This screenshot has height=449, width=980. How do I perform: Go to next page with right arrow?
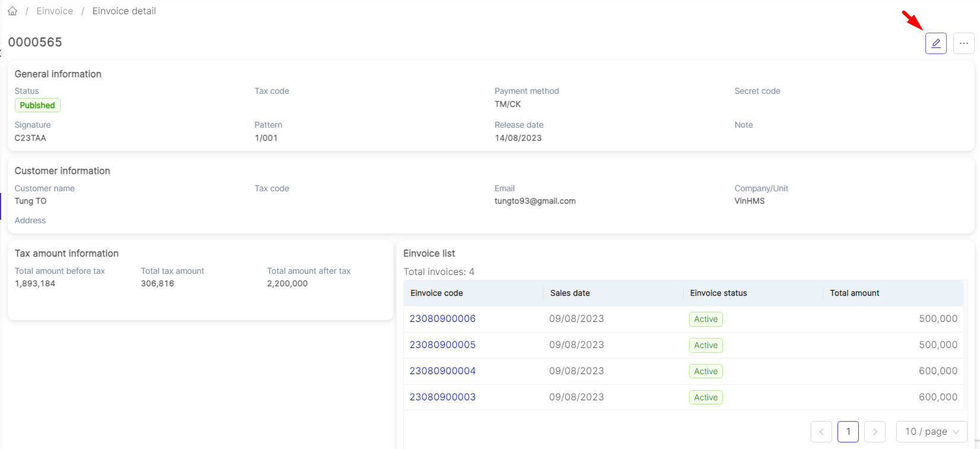point(875,432)
